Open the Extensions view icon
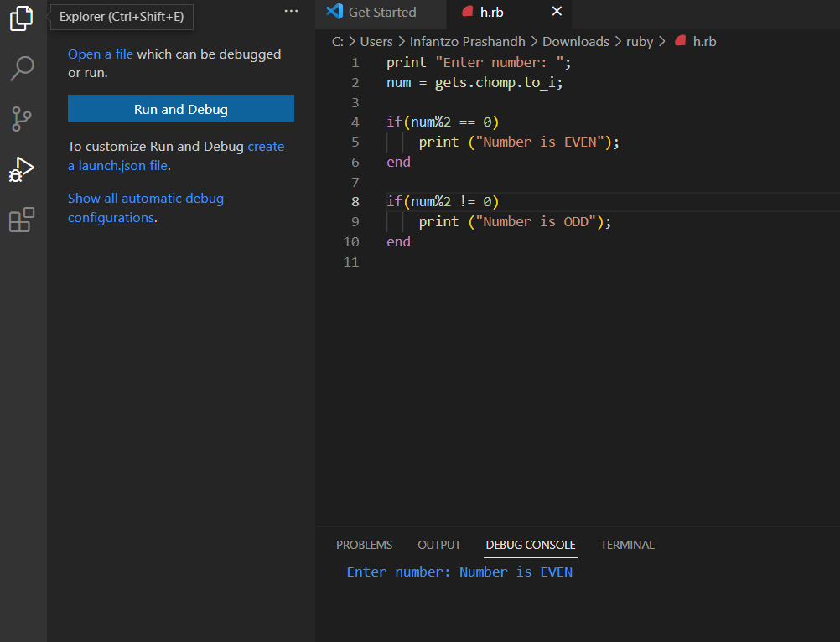 [22, 220]
